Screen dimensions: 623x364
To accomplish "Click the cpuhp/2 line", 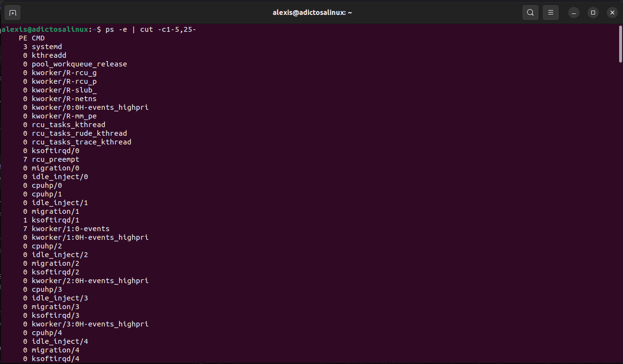I will tap(42, 246).
